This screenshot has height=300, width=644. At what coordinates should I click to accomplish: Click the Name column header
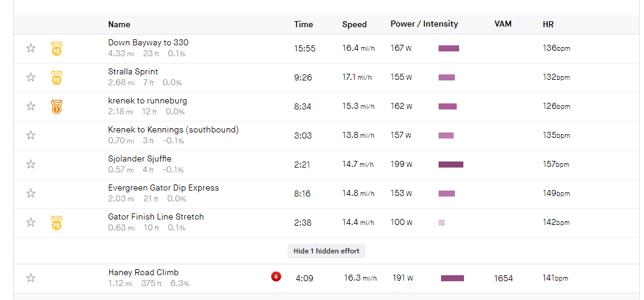coord(119,24)
